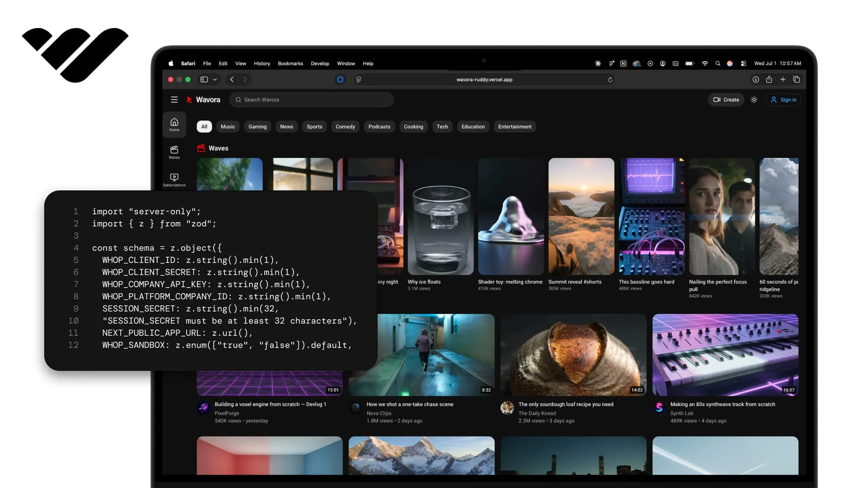Select the Music category chip
Viewport: 868px width, 488px height.
tap(228, 127)
